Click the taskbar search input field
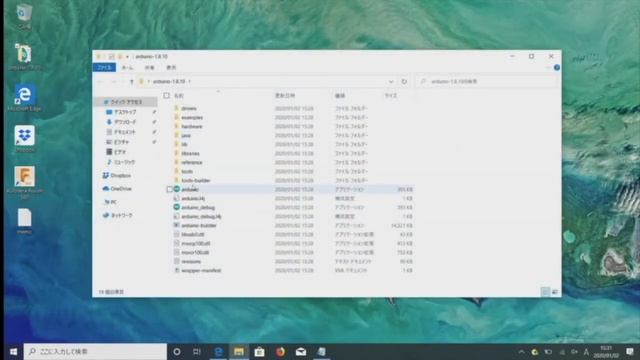This screenshot has height=360, width=640. coord(95,351)
